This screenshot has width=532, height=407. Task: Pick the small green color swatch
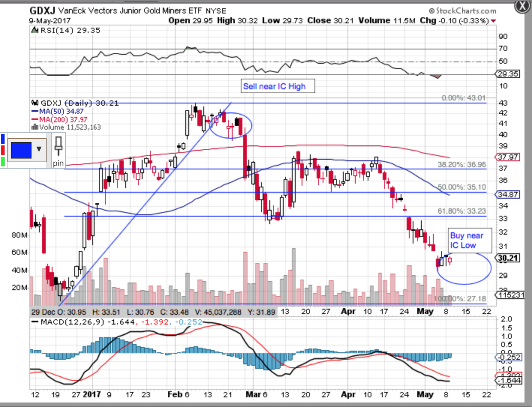point(3,161)
